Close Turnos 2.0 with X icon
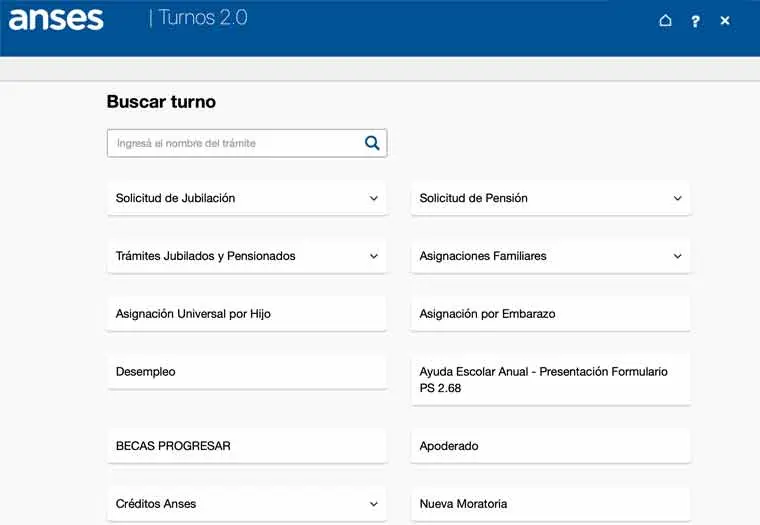The width and height of the screenshot is (760, 525). [x=725, y=20]
